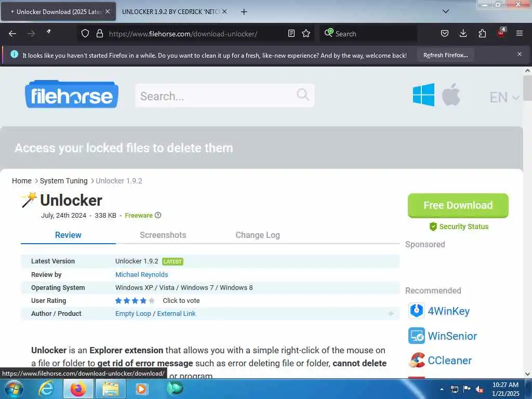
Task: Open the Security Status link
Action: click(x=459, y=227)
